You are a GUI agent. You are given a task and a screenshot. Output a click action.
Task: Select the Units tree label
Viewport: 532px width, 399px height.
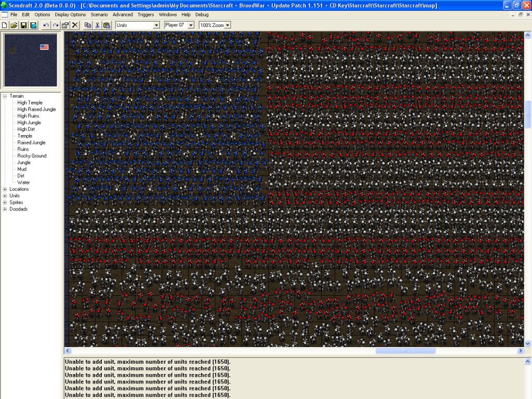15,196
